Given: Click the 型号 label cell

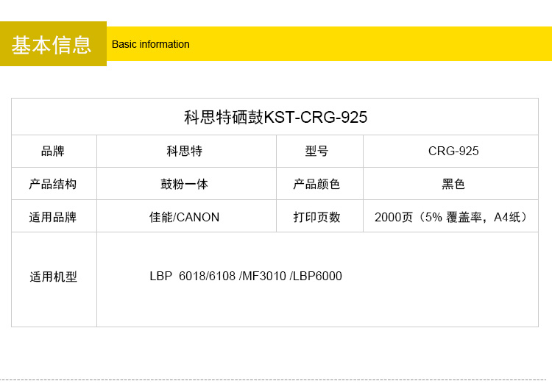Looking at the screenshot, I should click(x=317, y=151).
